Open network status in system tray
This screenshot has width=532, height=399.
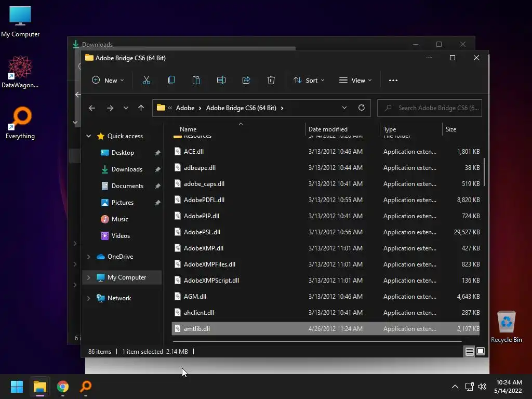[470, 387]
